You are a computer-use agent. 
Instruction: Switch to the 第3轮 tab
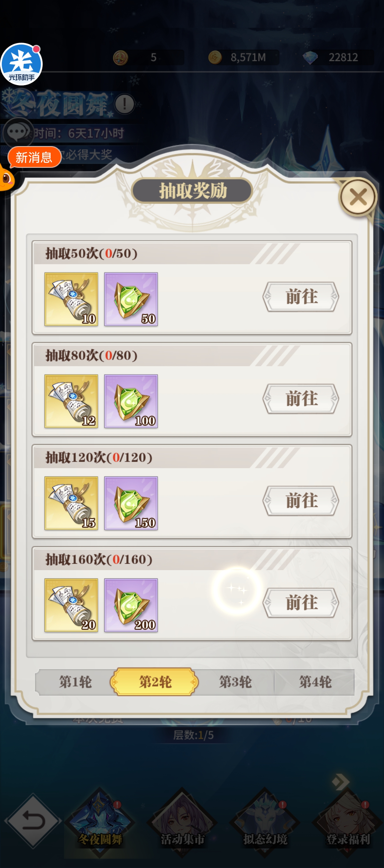click(x=235, y=682)
